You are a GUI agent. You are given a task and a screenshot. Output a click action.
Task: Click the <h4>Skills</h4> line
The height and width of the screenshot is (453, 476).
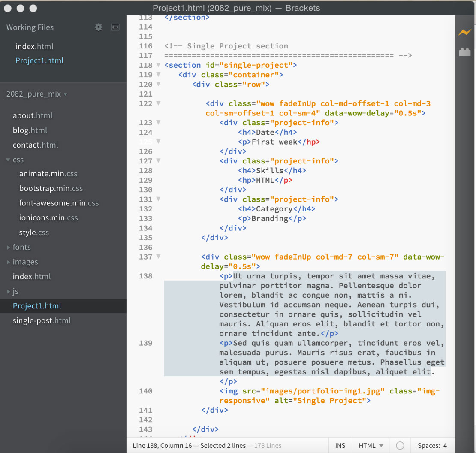272,171
